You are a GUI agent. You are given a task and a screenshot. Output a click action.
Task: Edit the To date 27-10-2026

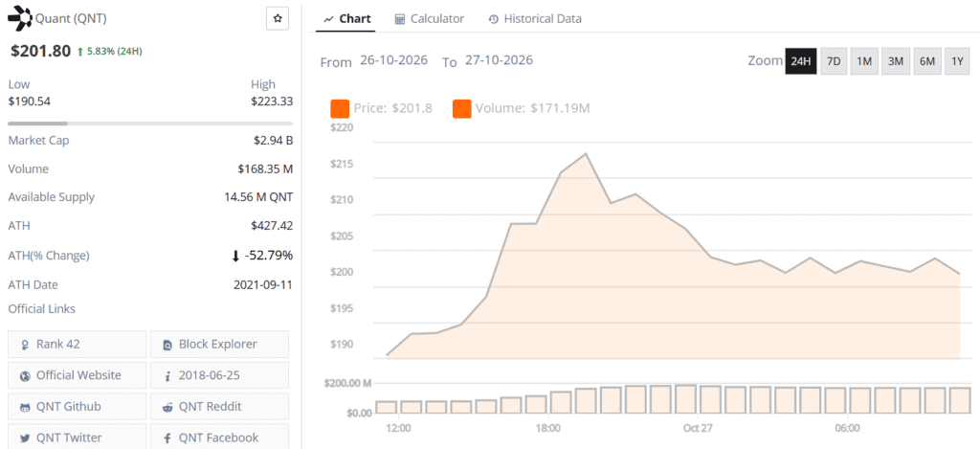coord(499,60)
